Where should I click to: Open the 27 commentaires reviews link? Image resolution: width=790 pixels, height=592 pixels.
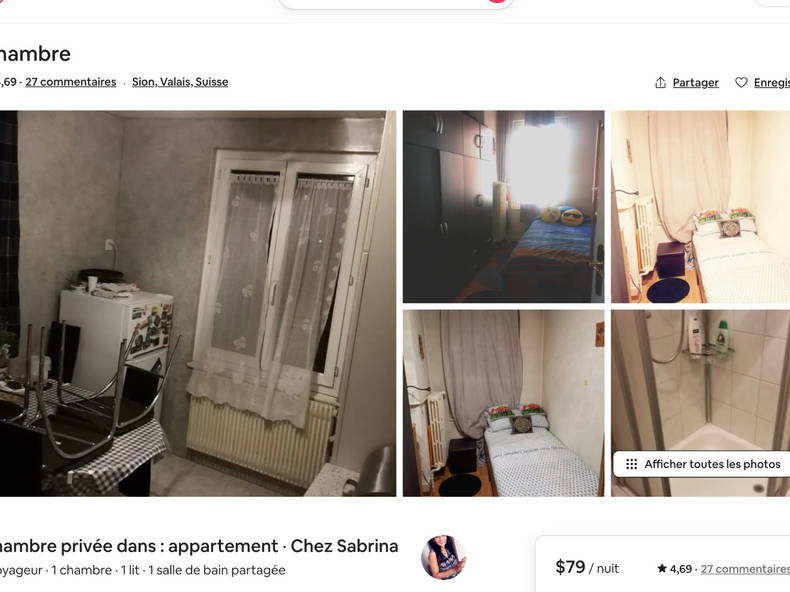click(x=71, y=82)
